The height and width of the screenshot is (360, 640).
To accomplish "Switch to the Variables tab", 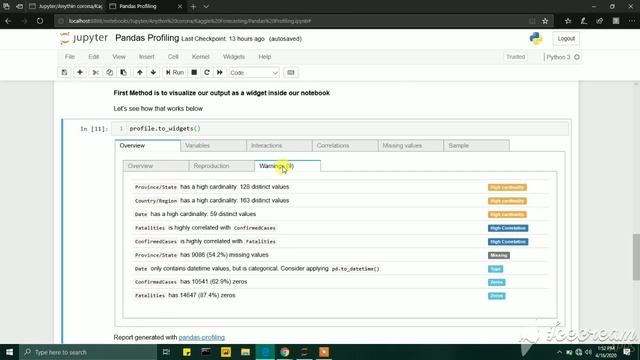I will pos(213,146).
